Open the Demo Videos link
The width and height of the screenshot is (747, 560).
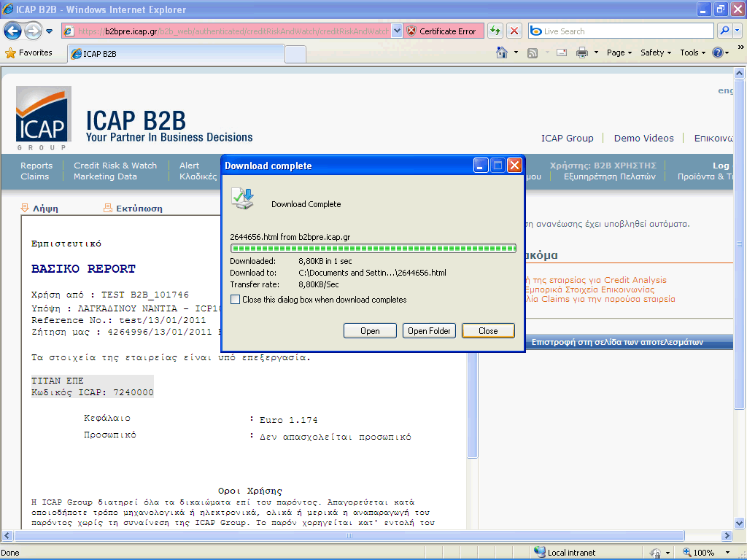click(x=643, y=138)
